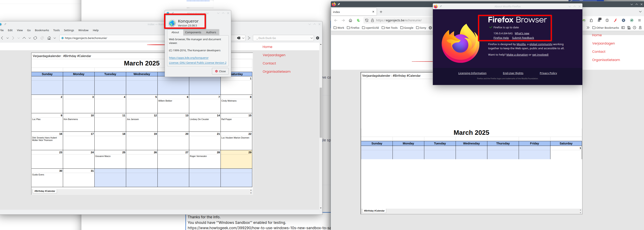Click the blue circular cursor extension icon
The image size is (644, 230).
pos(624,21)
